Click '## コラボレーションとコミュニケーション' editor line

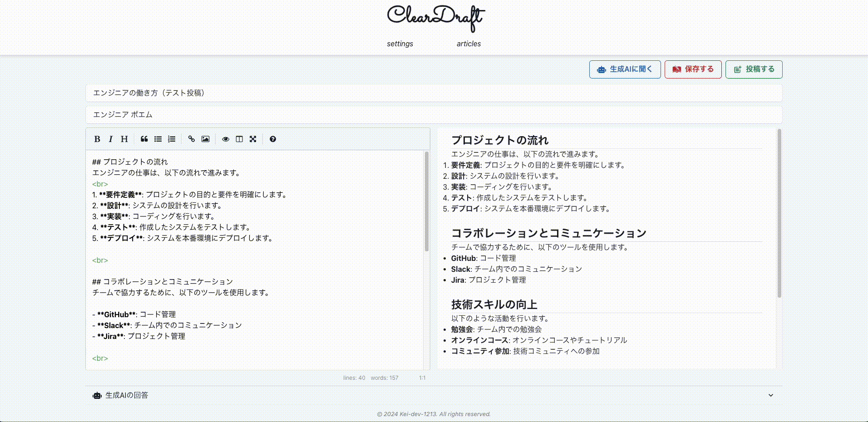coord(163,282)
